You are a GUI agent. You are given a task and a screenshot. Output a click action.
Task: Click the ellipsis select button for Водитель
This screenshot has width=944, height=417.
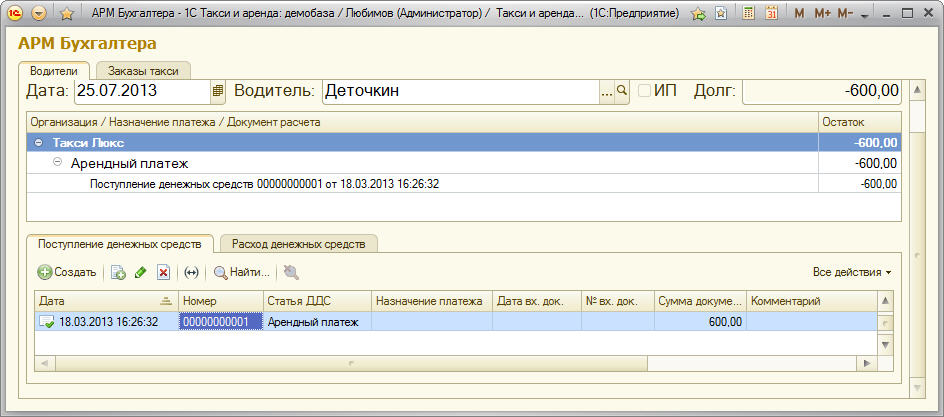coord(605,91)
